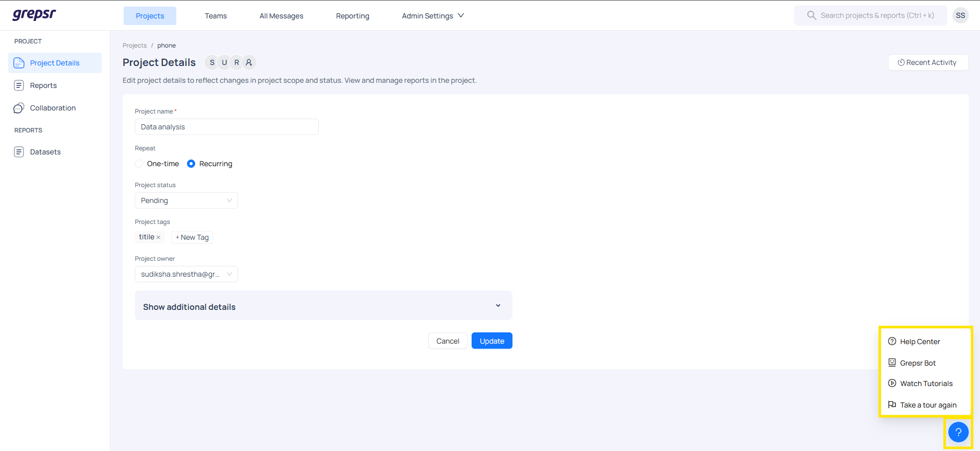The image size is (980, 451).
Task: Open Datasets in the sidebar
Action: pyautogui.click(x=45, y=152)
